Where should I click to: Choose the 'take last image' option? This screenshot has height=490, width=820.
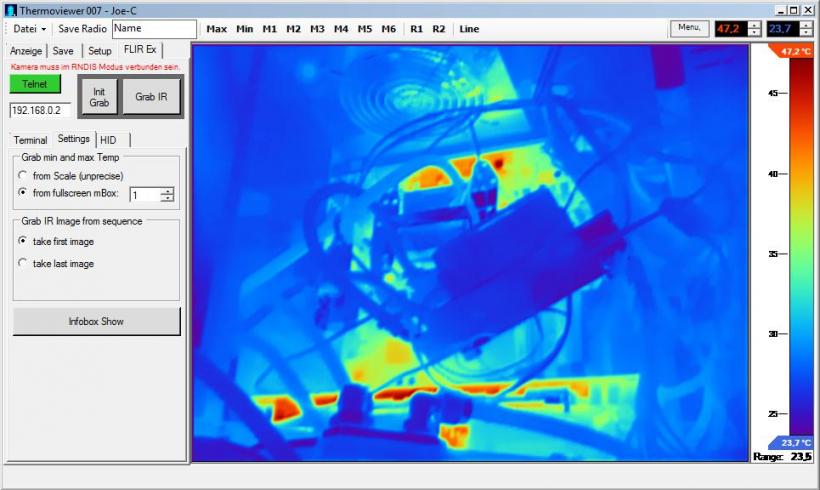24,264
